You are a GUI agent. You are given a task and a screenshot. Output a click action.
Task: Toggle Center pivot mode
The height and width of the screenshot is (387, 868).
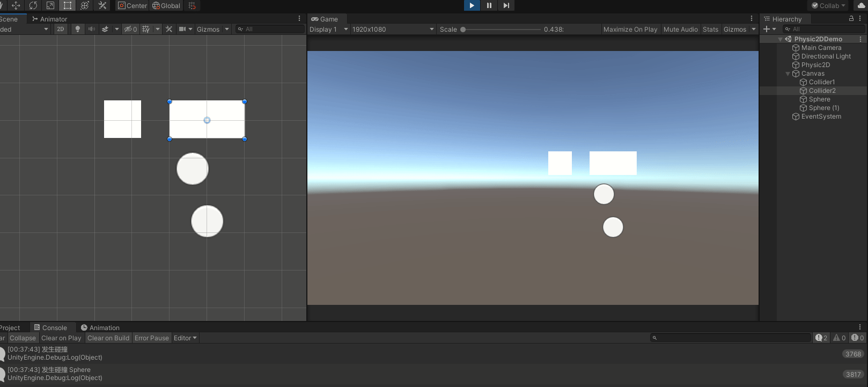pyautogui.click(x=133, y=5)
